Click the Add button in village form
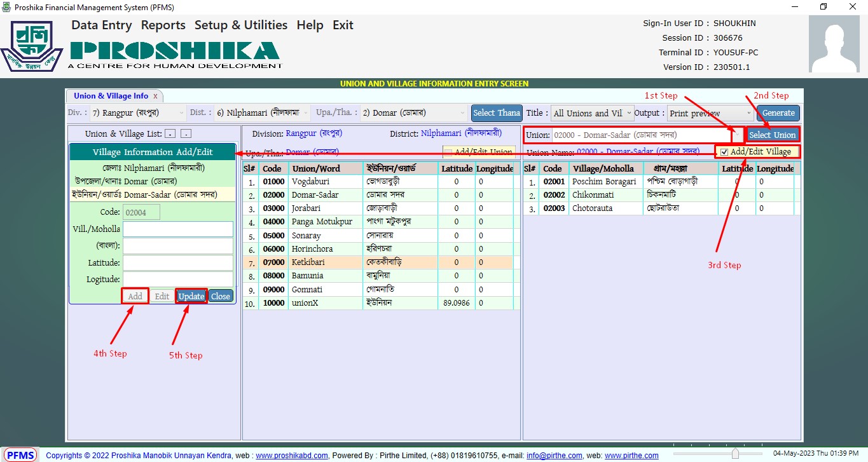The image size is (868, 462). (135, 296)
